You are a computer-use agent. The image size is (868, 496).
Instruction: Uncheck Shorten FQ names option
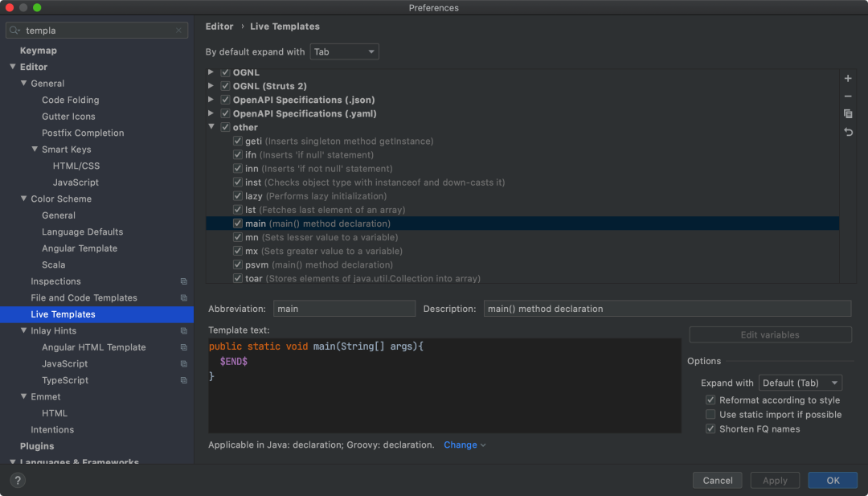[710, 429]
